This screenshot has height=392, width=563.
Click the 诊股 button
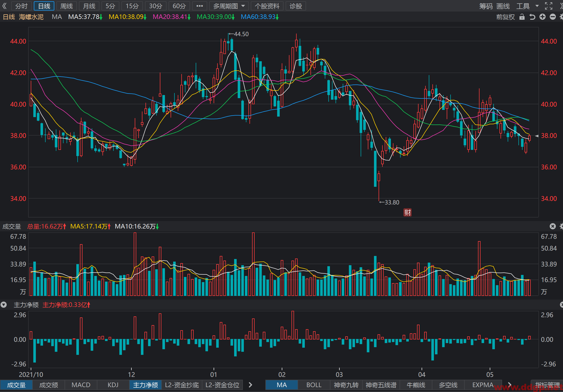pyautogui.click(x=296, y=6)
